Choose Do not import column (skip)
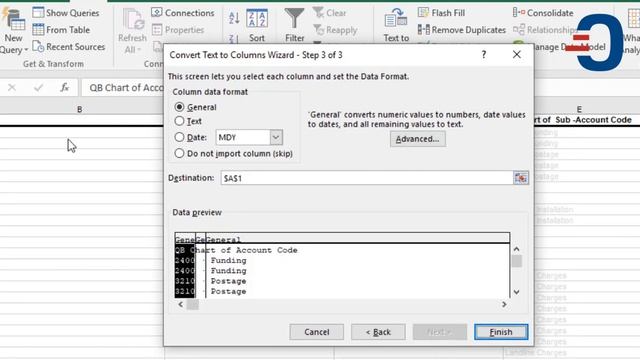640x360 pixels. (x=233, y=153)
